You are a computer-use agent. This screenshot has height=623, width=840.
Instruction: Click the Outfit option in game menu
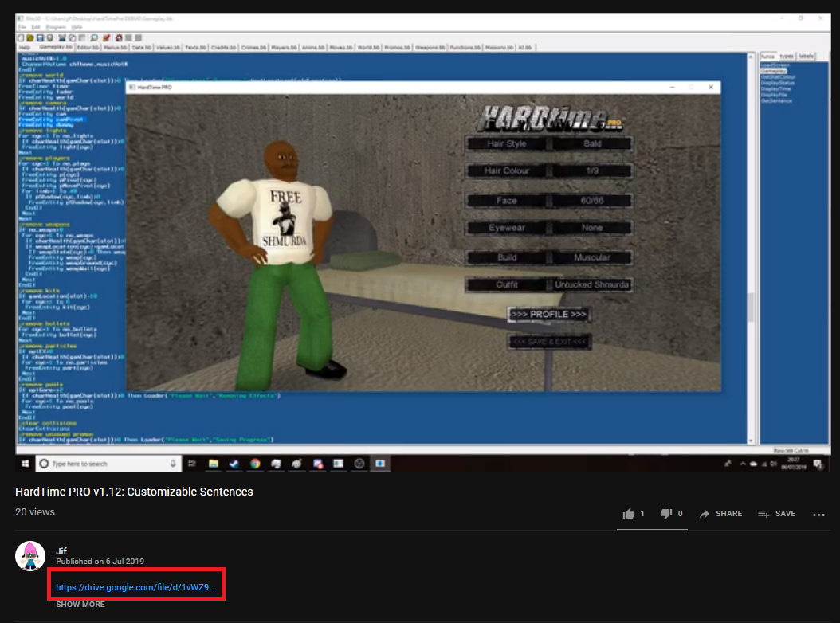click(x=507, y=284)
